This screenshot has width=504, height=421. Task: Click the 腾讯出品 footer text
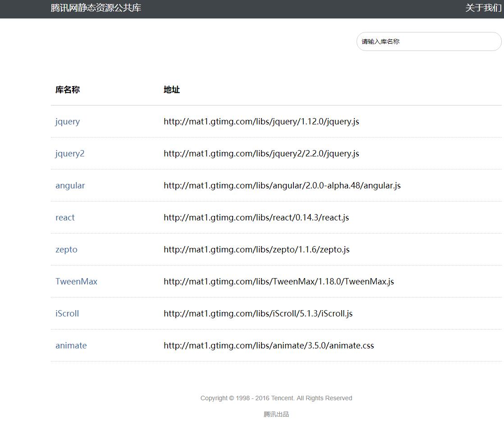tap(276, 414)
